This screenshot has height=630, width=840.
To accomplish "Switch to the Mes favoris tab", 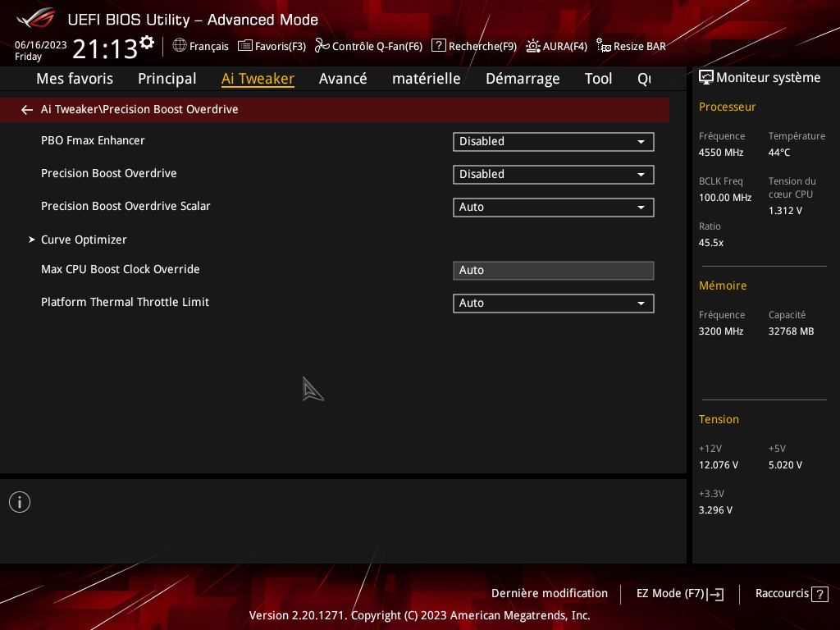I will pos(75,79).
